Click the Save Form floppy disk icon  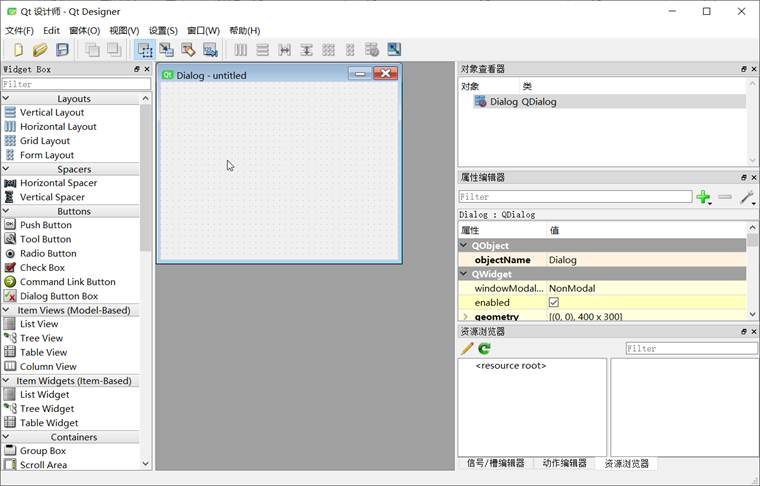click(62, 49)
